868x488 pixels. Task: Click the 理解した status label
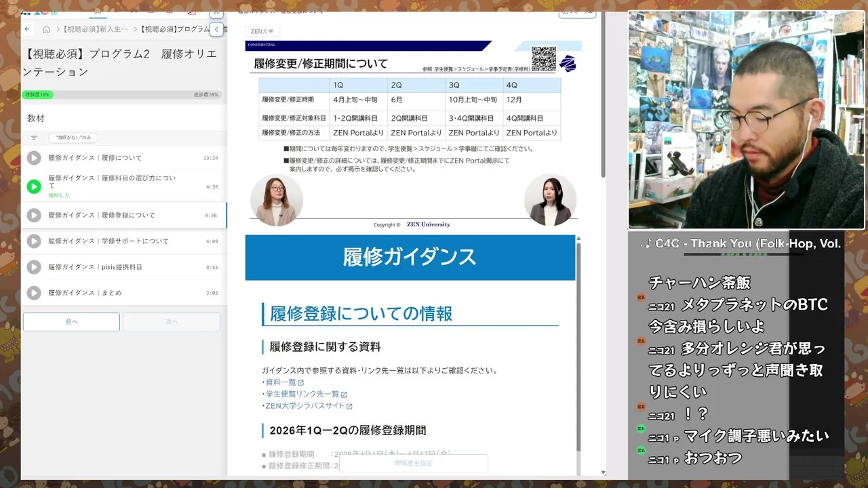point(59,195)
